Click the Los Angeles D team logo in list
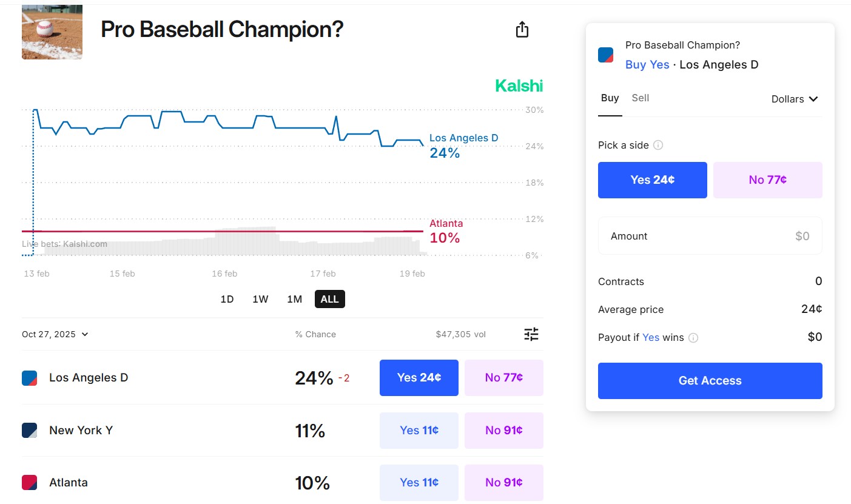Screen dimensions: 851x504 29,378
